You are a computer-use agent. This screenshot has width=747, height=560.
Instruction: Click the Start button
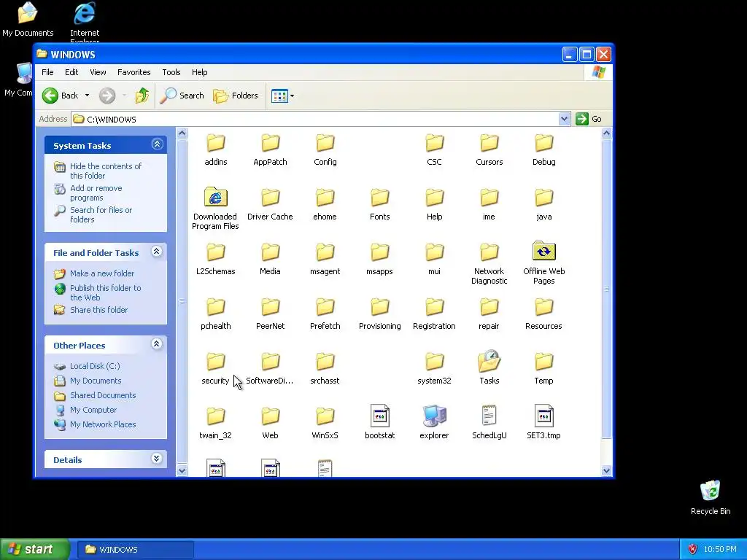(34, 550)
